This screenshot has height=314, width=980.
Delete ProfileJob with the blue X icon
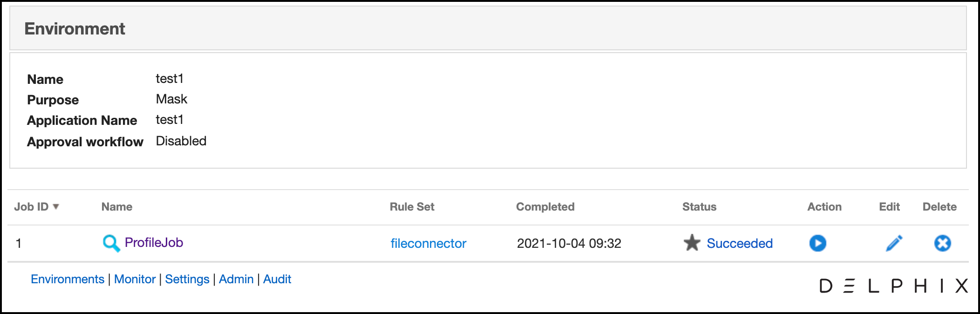pyautogui.click(x=942, y=243)
